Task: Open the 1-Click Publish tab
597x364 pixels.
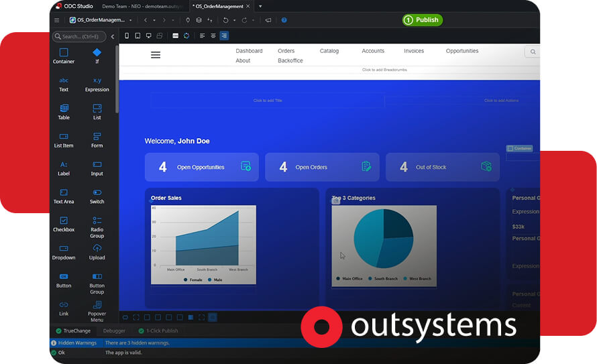Action: [x=158, y=330]
